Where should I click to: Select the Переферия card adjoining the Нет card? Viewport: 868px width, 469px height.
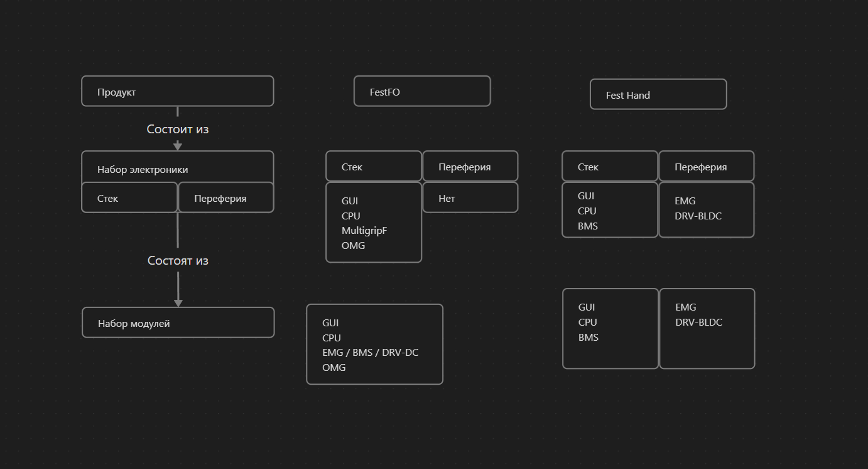point(470,167)
